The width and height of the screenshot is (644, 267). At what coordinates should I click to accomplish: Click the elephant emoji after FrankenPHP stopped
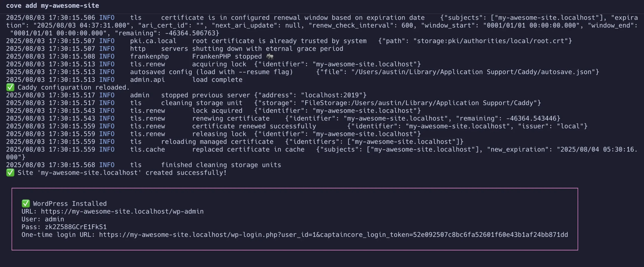pyautogui.click(x=270, y=56)
